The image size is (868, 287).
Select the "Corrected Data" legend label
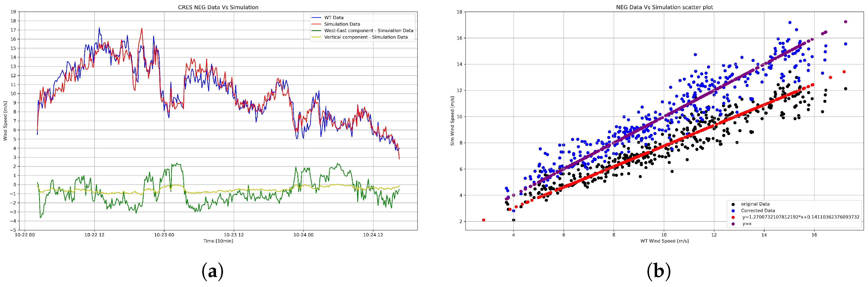point(758,210)
